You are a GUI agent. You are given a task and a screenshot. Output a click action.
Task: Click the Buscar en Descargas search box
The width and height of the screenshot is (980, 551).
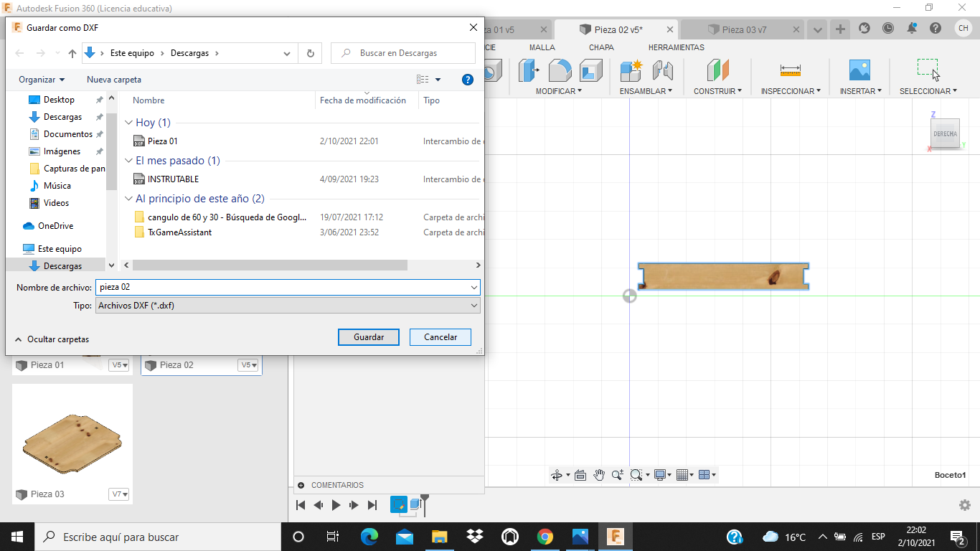(403, 53)
